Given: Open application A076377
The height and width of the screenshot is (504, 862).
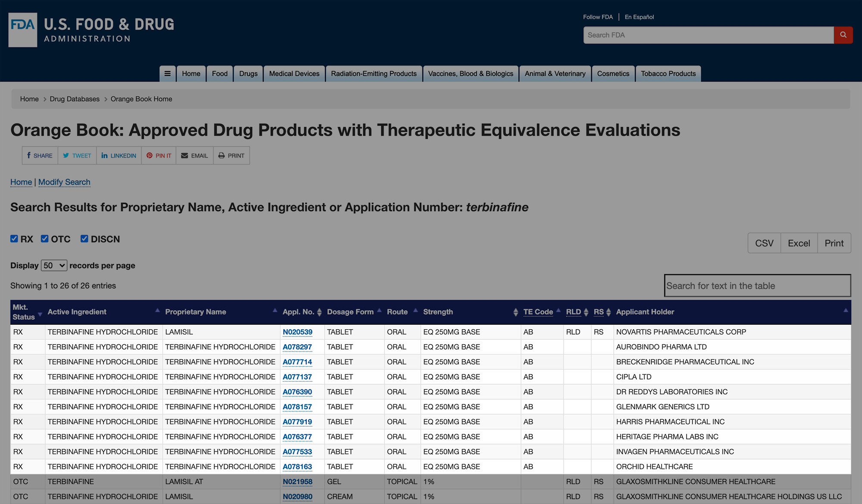Looking at the screenshot, I should click(x=297, y=437).
